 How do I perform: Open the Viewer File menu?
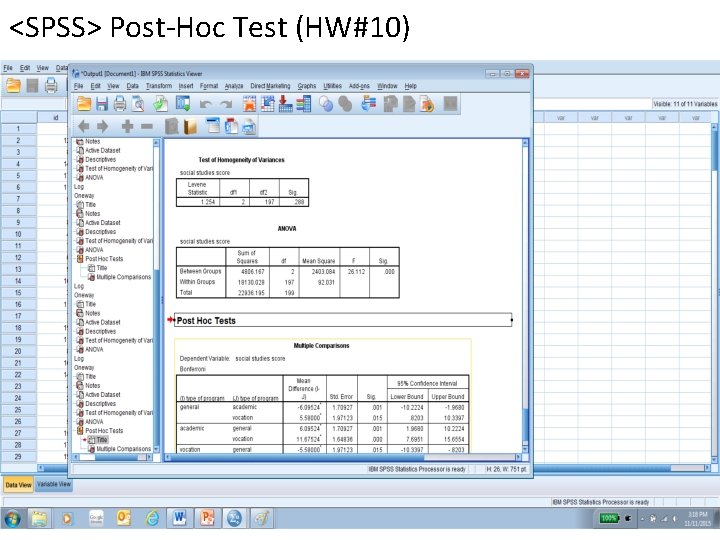(79, 86)
